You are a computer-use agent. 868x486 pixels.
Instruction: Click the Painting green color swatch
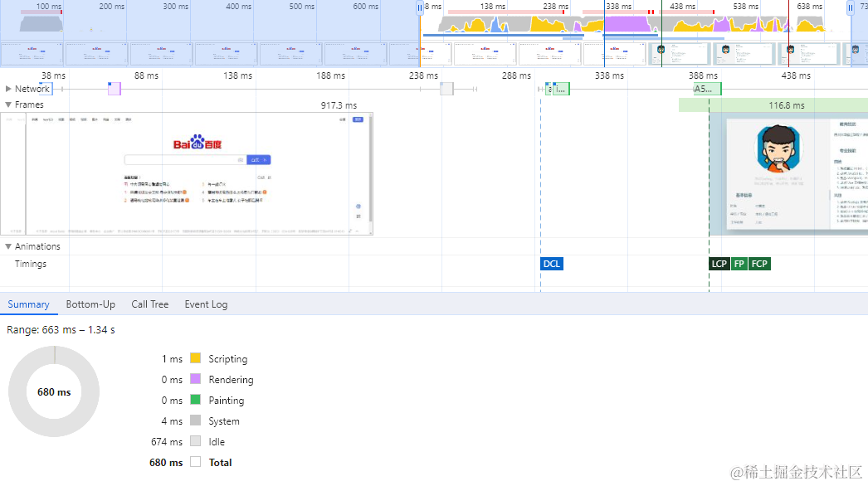tap(195, 400)
